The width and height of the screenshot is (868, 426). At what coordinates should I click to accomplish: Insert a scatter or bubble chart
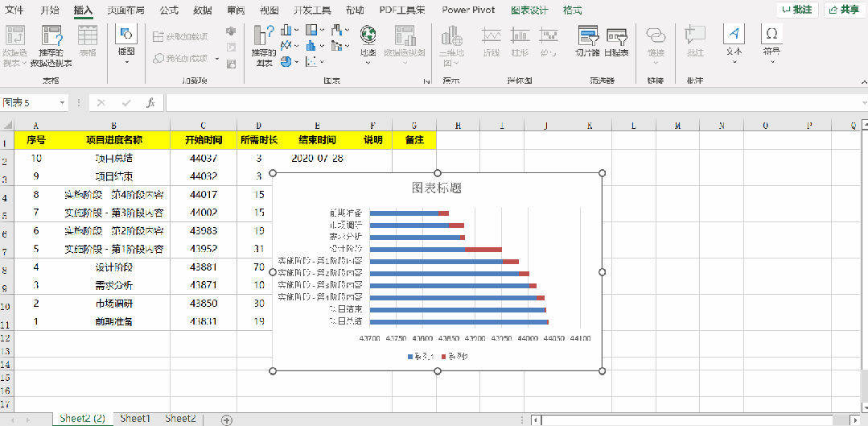[315, 61]
